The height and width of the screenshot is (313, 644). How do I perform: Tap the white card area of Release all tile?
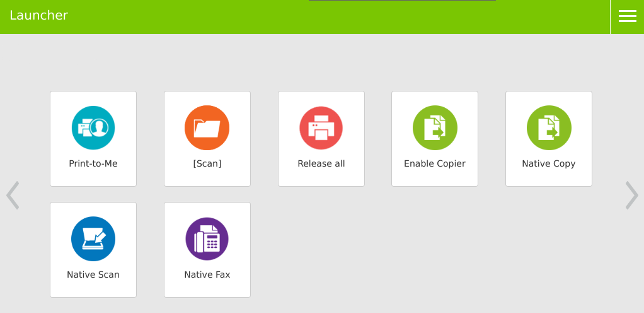click(321, 178)
